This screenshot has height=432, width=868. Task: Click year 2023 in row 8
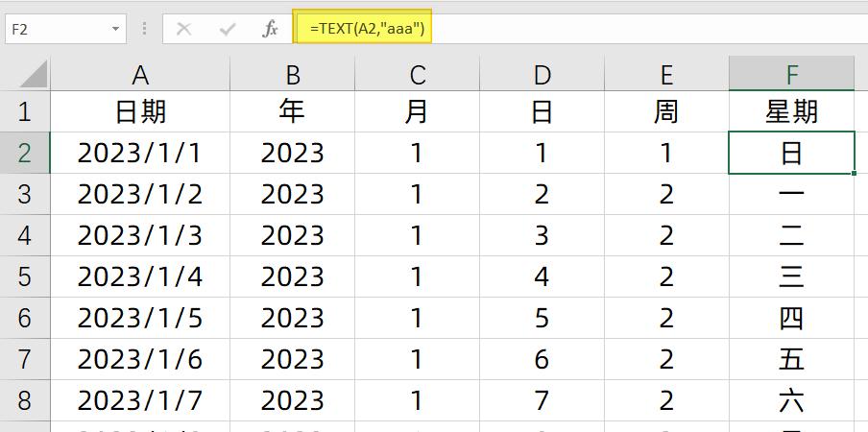pos(292,400)
